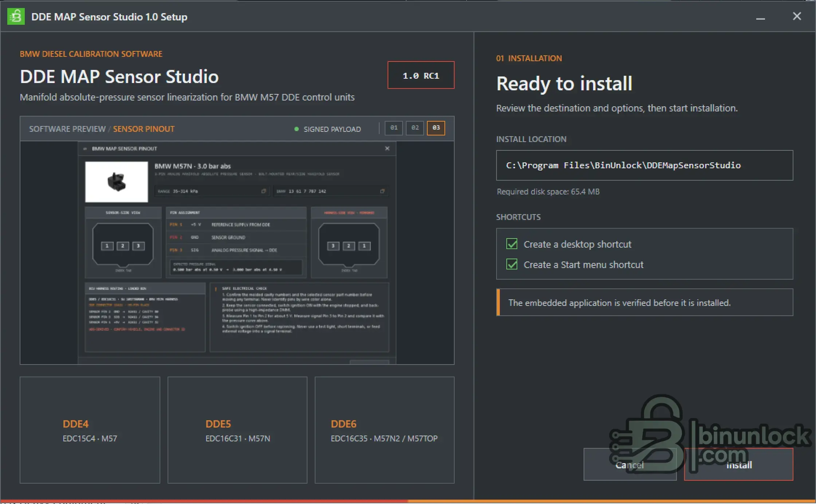Screen dimensions: 816x504
Task: Toggle the Create a Start menu shortcut checkbox
Action: [x=512, y=264]
